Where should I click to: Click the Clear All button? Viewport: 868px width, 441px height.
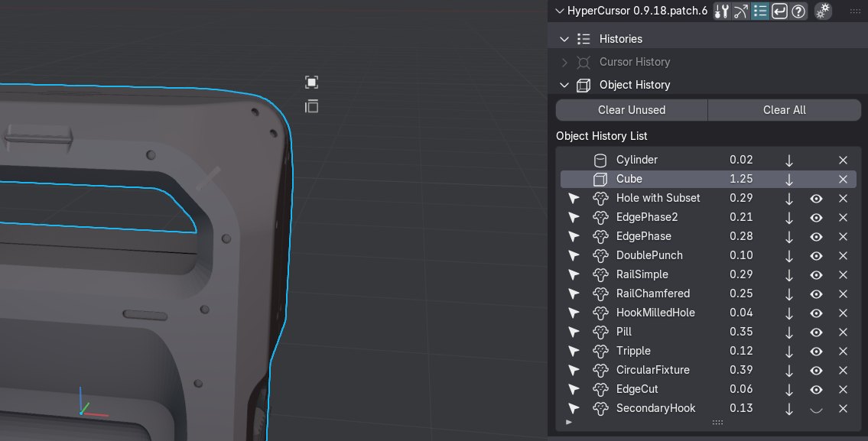click(x=784, y=110)
